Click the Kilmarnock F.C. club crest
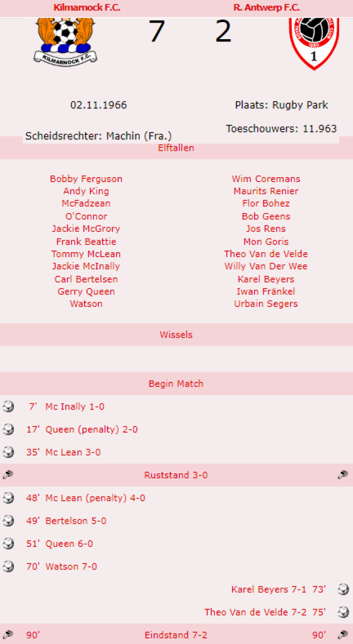Viewport: 353px width, 644px height. (64, 41)
